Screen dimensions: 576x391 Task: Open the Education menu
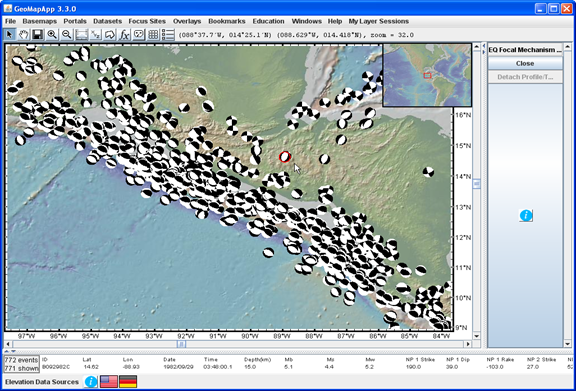[x=268, y=21]
